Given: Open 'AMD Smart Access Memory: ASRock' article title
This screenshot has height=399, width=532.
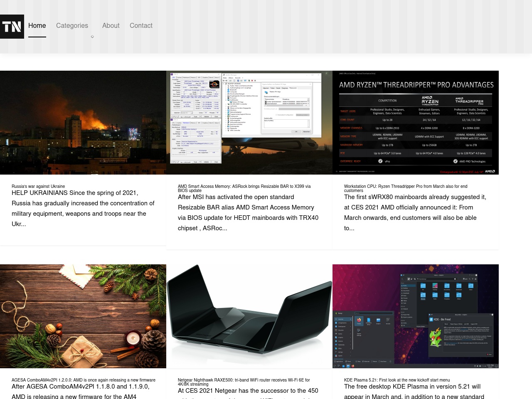Looking at the screenshot, I should [x=244, y=188].
